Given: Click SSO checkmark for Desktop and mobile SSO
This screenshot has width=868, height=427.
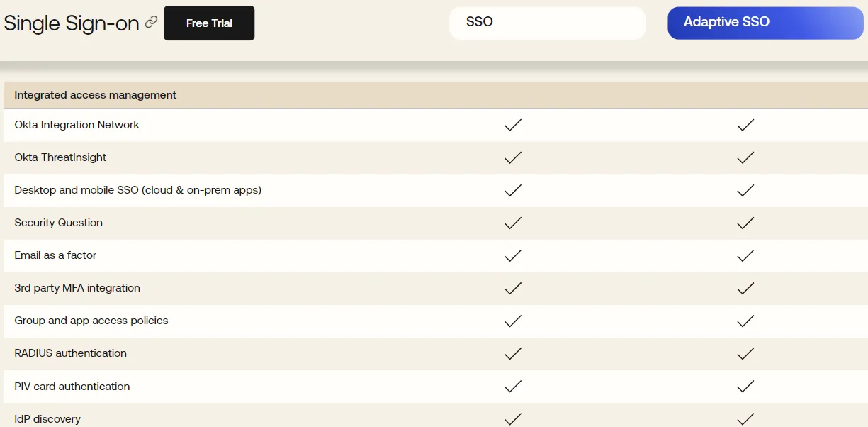Looking at the screenshot, I should coord(513,190).
